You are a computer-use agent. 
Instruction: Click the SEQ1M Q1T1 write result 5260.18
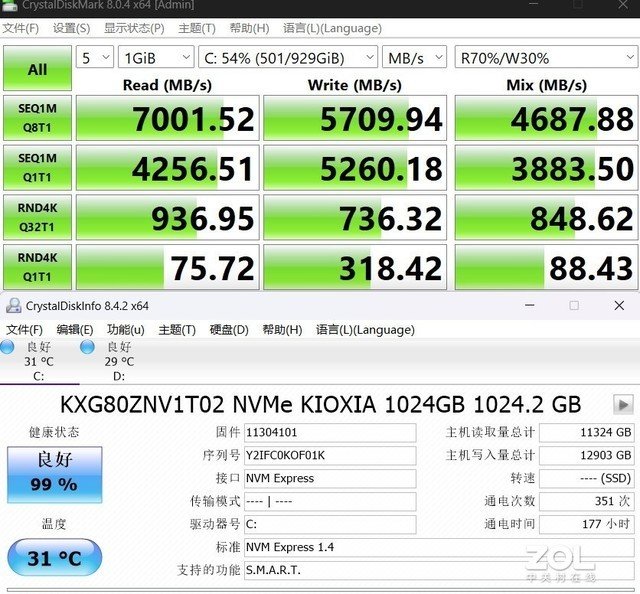355,168
